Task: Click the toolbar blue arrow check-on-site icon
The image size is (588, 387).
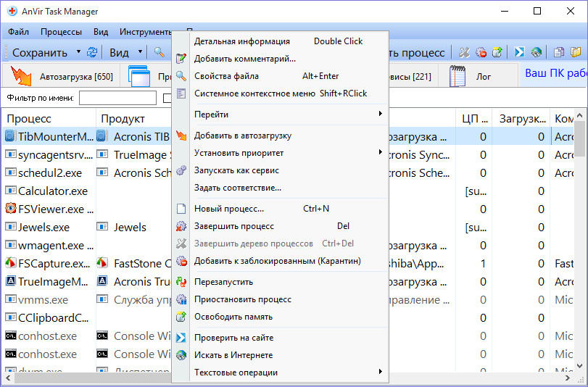Action: [519, 52]
